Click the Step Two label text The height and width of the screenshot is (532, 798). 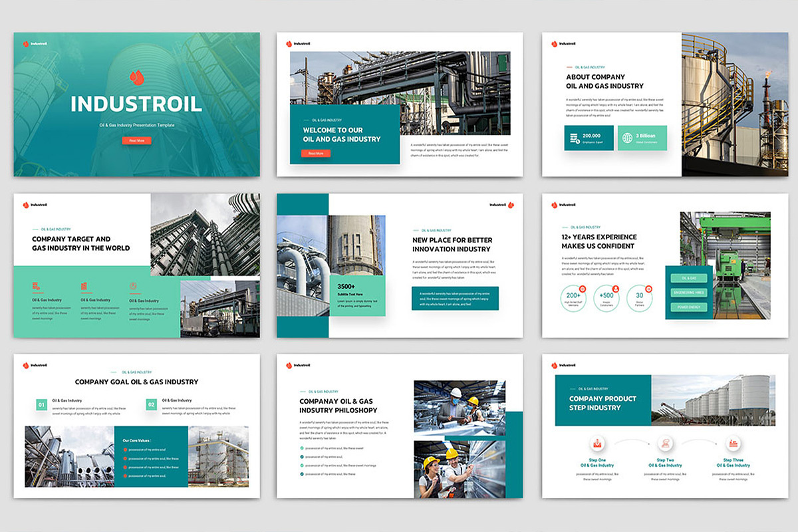665,460
